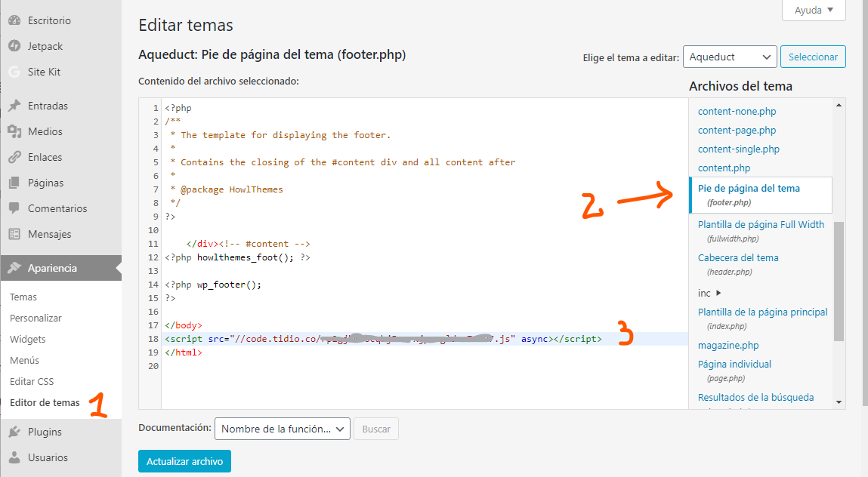868x477 pixels.
Task: Open Plantilla de página Full Width file
Action: [x=761, y=225]
